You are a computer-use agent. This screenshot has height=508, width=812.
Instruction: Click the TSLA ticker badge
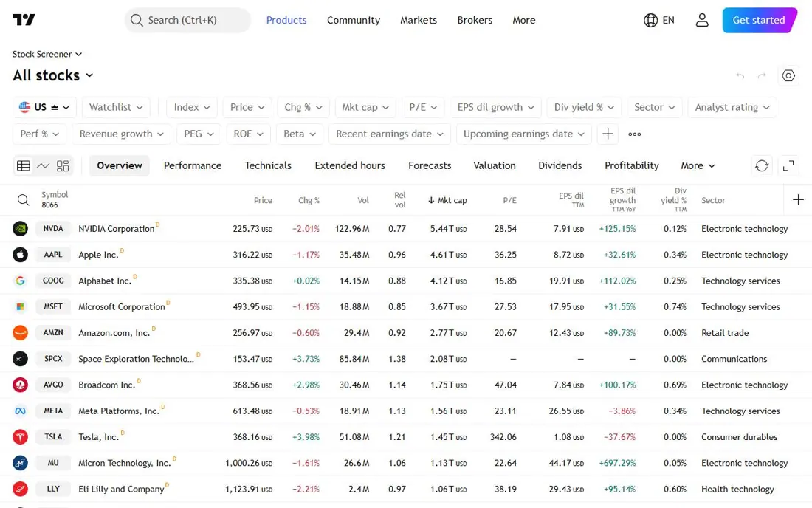tap(53, 436)
